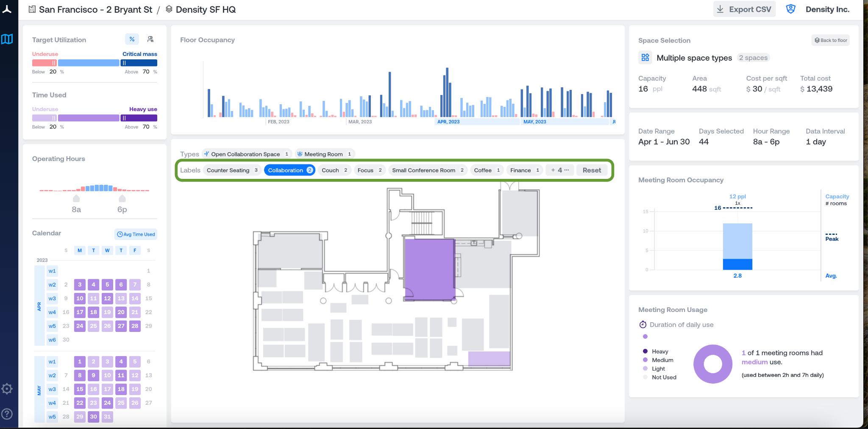Image resolution: width=868 pixels, height=429 pixels.
Task: Edit Target Utilization Below 20 value
Action: pos(53,72)
